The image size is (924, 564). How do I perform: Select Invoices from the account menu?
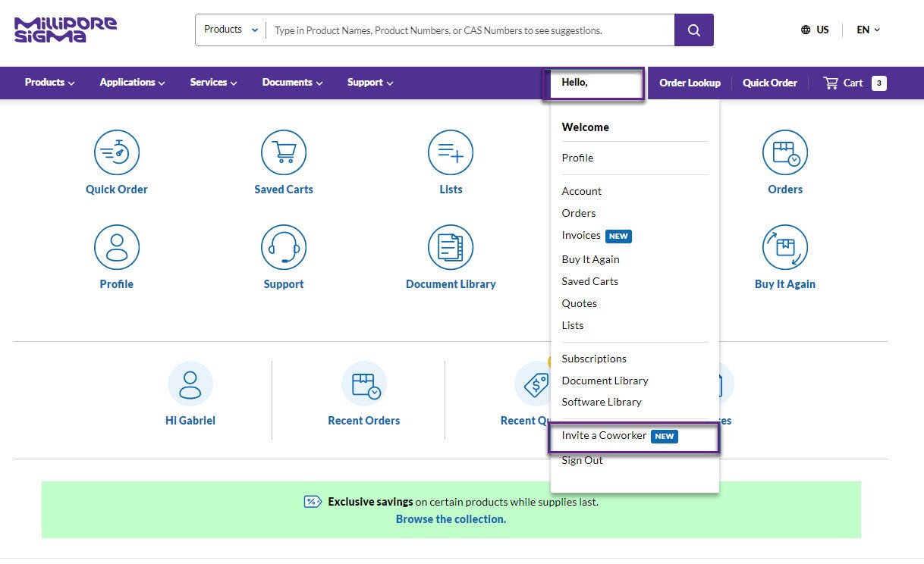point(580,235)
